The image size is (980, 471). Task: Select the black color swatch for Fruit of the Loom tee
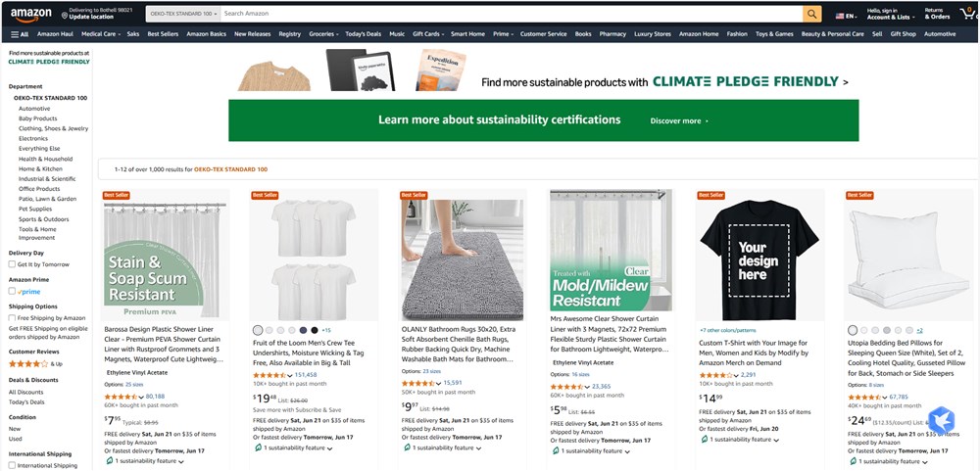click(315, 330)
